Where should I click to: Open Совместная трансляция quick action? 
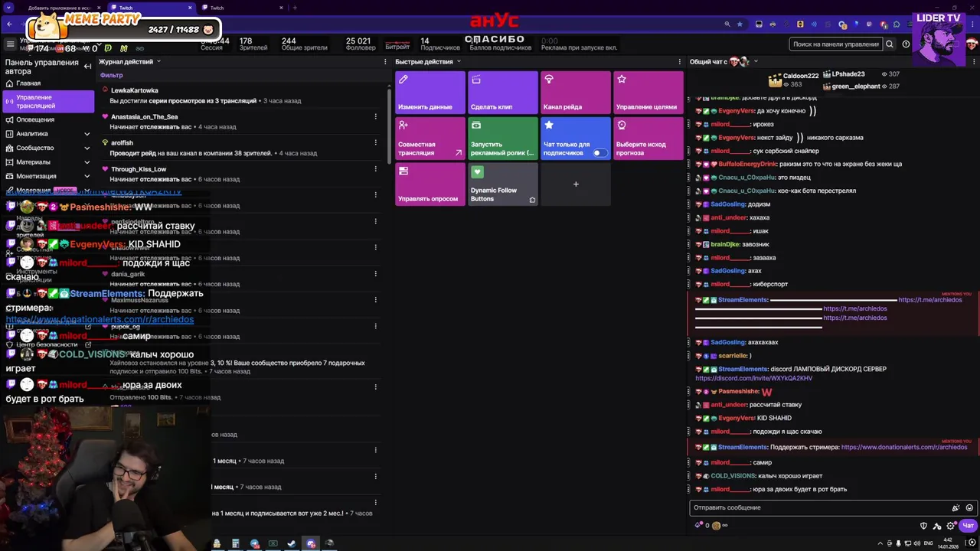430,139
